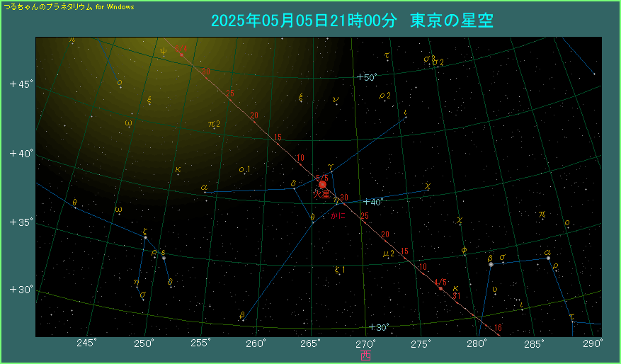The width and height of the screenshot is (621, 364).
Task: Select the 4/5 date marker on Mars's path
Action: point(440,288)
